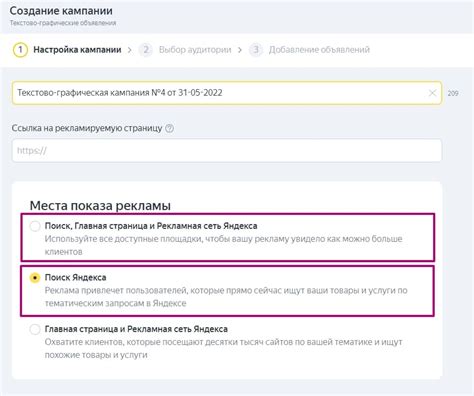This screenshot has width=474, height=396.
Task: Open help icon next to landing page link label
Action: point(169,128)
